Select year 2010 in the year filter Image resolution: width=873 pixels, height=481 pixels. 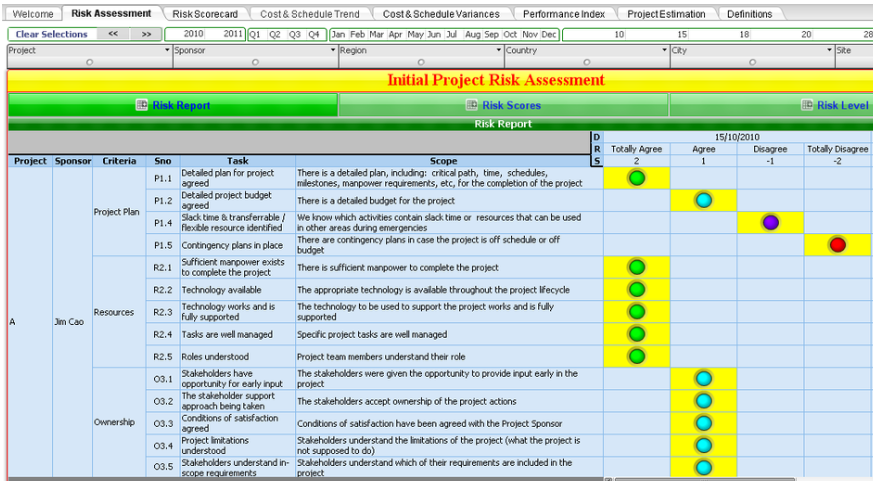(194, 34)
